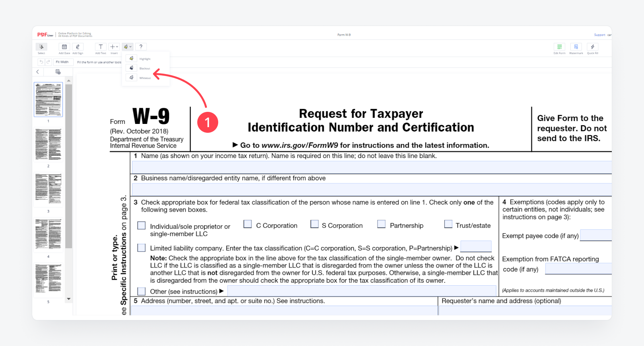Select page 3 thumbnail
The height and width of the screenshot is (346, 644).
pyautogui.click(x=48, y=189)
